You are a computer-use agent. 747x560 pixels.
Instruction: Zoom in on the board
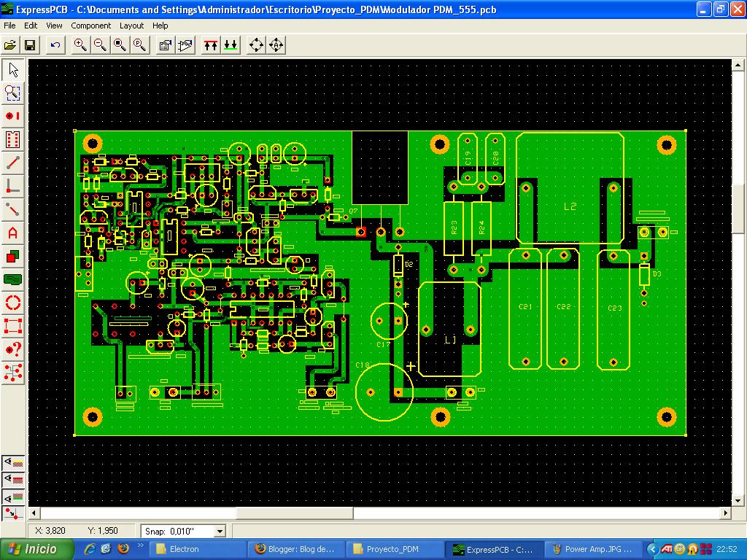tap(80, 44)
